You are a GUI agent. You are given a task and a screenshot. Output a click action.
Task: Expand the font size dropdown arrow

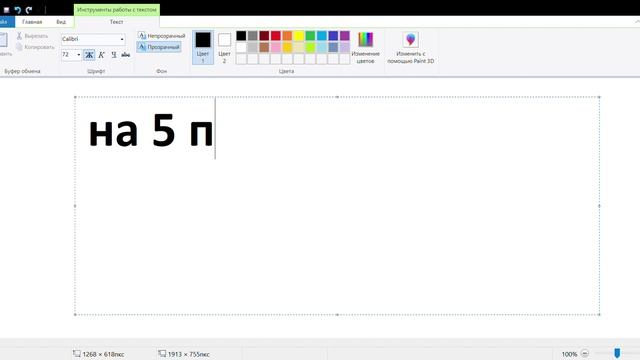[79, 55]
